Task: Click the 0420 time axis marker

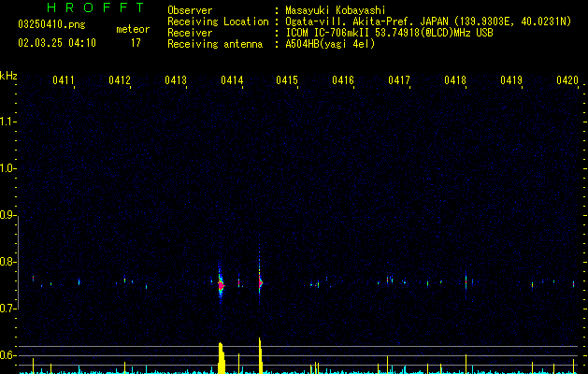Action: click(567, 80)
